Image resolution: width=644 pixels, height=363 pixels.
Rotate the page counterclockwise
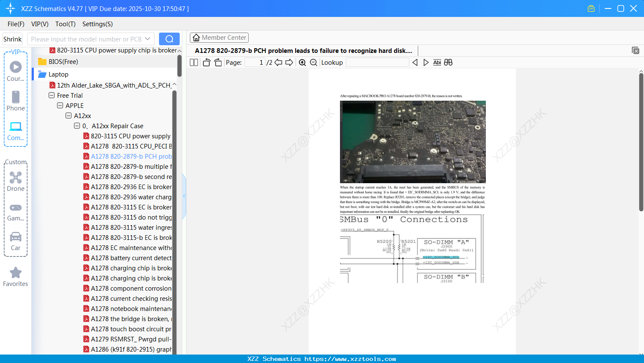206,63
